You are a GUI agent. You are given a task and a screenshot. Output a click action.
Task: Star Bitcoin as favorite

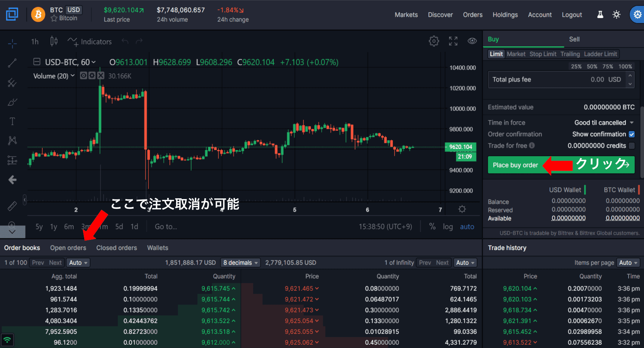(x=54, y=18)
